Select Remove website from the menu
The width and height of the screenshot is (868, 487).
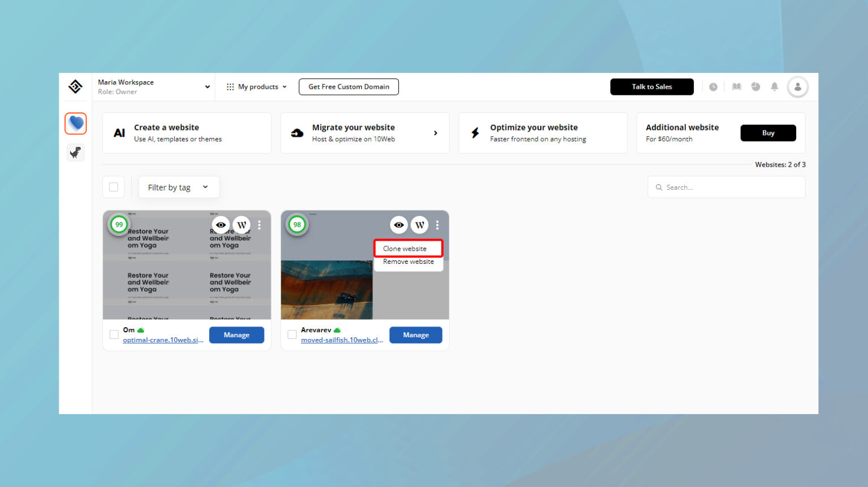(407, 261)
